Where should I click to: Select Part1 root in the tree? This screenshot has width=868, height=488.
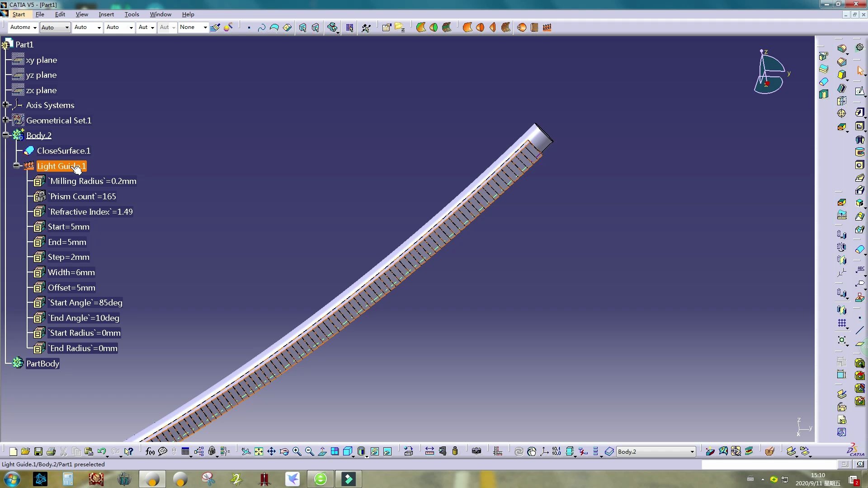[24, 44]
